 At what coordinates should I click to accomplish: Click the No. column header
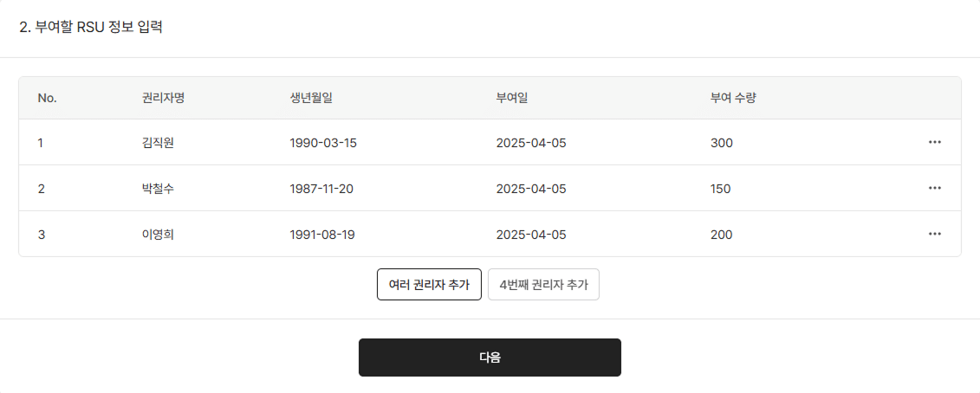point(47,98)
